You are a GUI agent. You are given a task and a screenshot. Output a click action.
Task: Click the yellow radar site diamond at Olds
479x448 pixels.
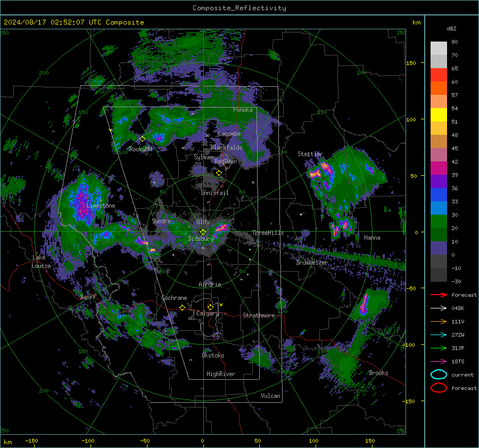pos(203,232)
